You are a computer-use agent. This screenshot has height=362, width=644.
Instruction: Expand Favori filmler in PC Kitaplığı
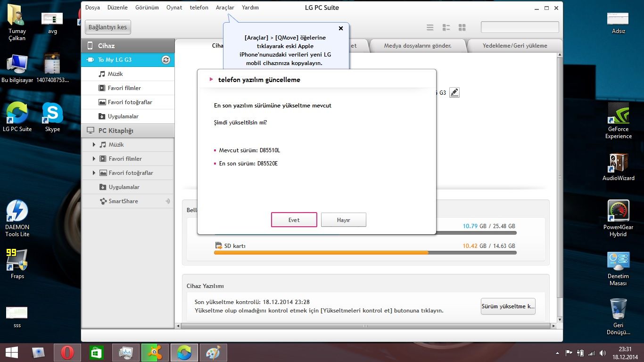(94, 159)
